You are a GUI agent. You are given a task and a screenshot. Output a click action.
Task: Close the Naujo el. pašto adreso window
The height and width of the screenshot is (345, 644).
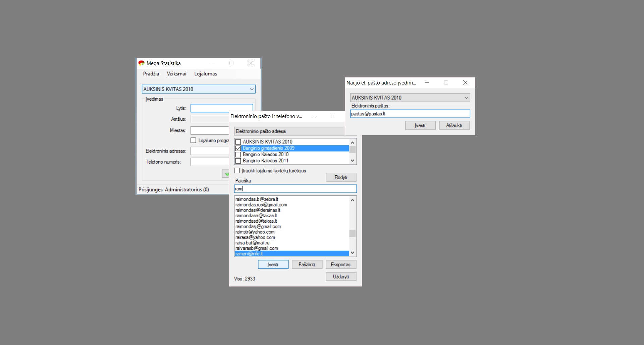pos(465,82)
